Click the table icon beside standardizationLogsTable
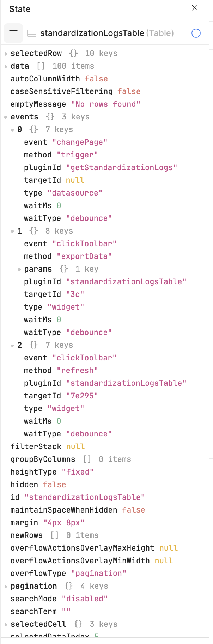 coord(32,33)
